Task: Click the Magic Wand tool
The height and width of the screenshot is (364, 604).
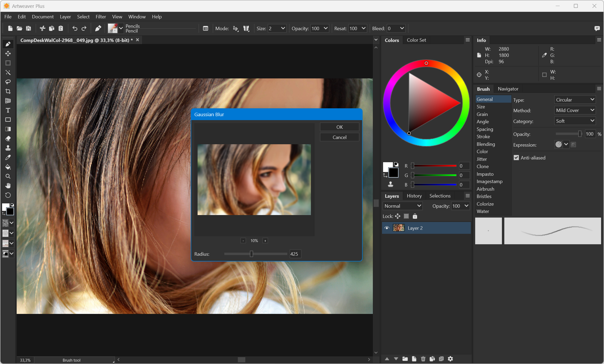Action: [x=8, y=72]
